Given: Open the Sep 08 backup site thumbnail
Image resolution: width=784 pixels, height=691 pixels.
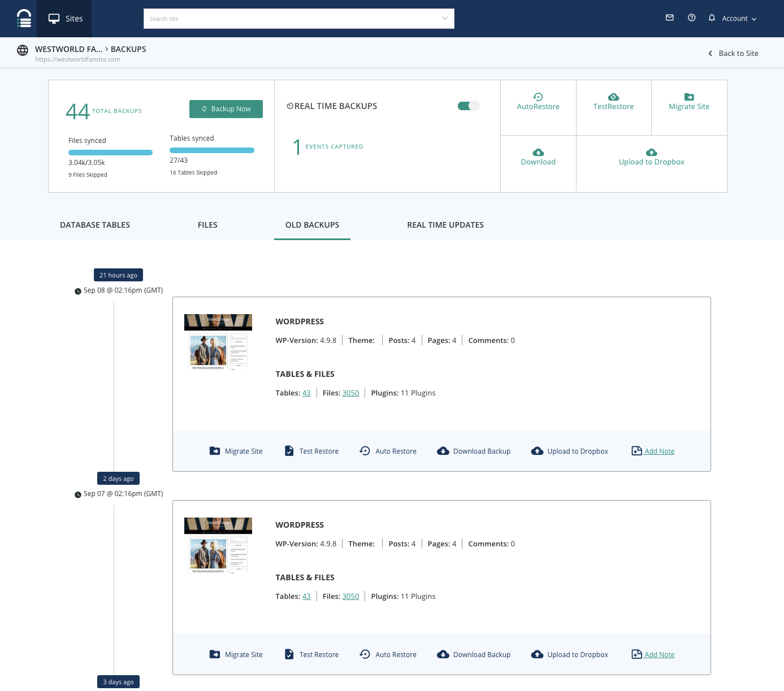Looking at the screenshot, I should pos(218,342).
